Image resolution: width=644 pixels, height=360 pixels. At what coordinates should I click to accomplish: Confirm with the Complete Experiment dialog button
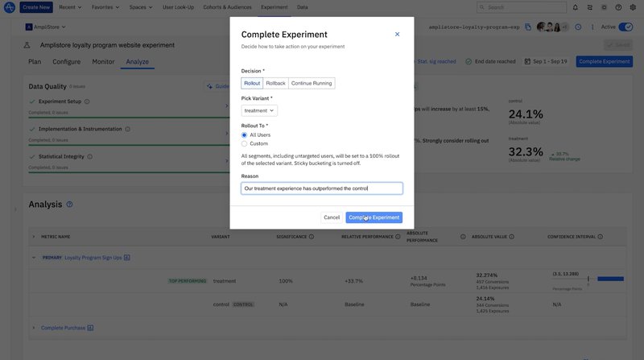pyautogui.click(x=374, y=217)
